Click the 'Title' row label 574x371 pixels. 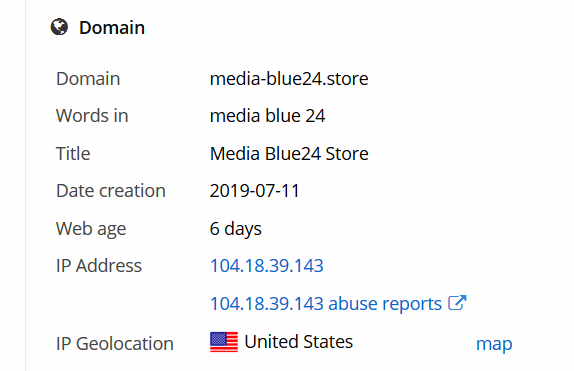[73, 153]
